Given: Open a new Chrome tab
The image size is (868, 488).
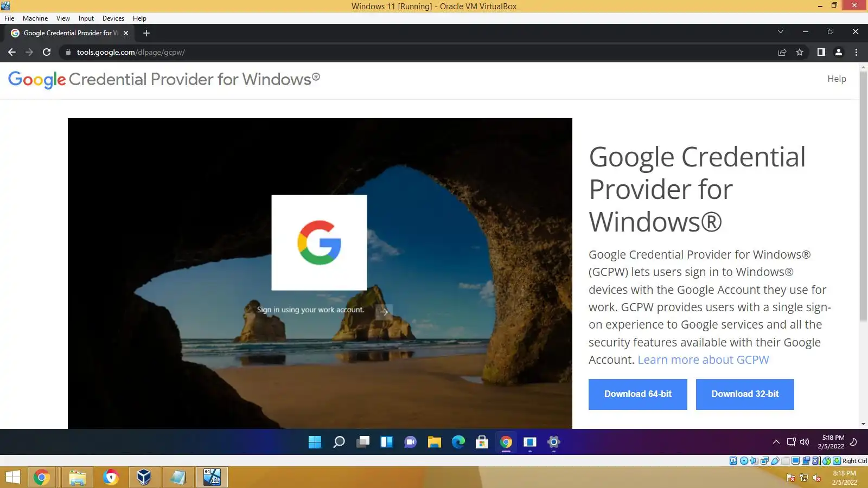Looking at the screenshot, I should 146,33.
